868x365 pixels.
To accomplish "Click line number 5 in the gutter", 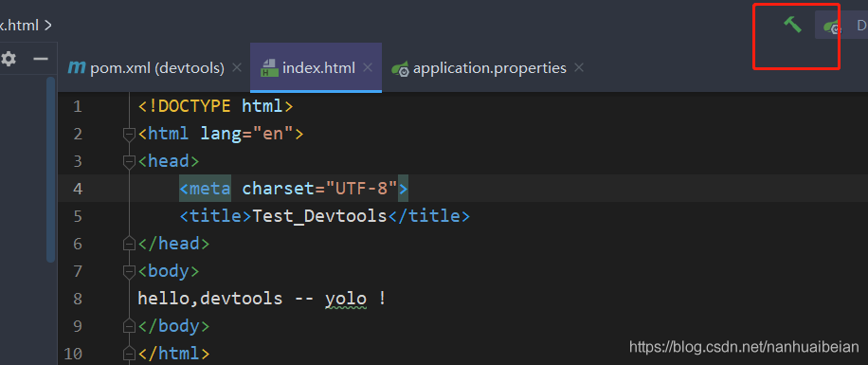I will [x=78, y=216].
